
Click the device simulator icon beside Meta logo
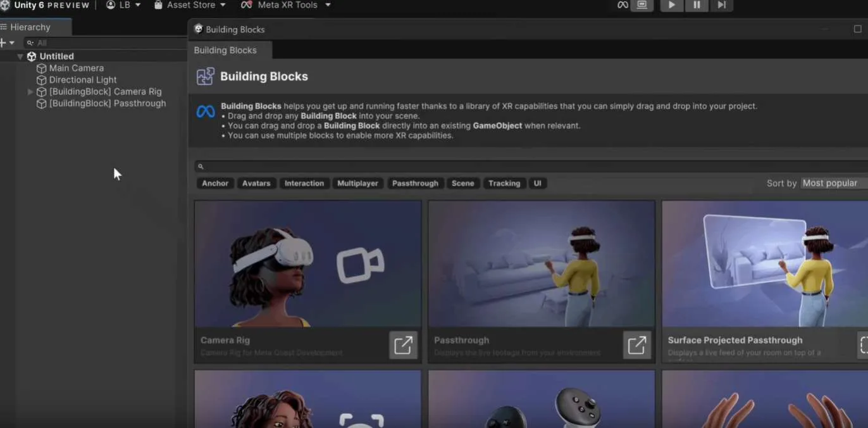[x=642, y=5]
